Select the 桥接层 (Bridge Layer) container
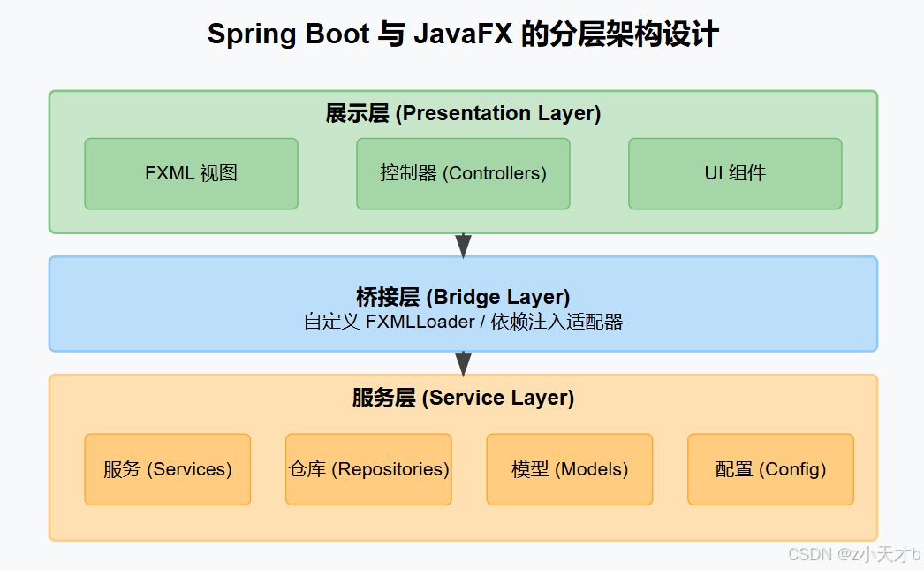The image size is (924, 570). 463,303
